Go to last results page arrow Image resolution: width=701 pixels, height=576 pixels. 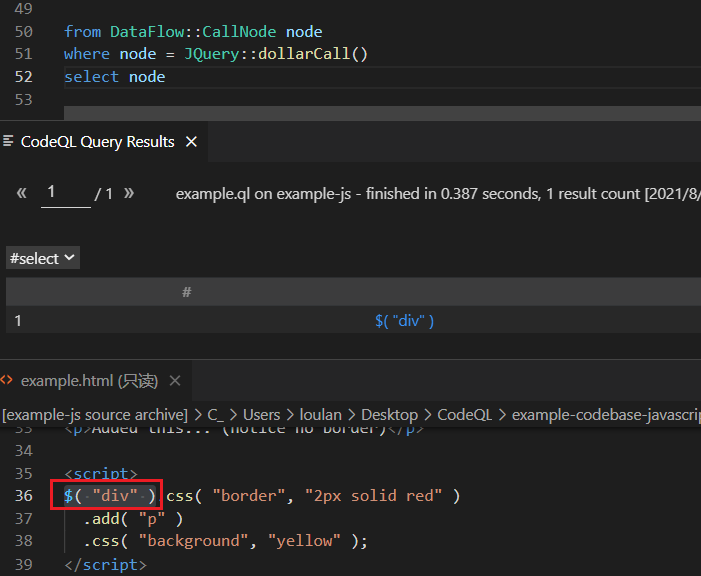[129, 193]
